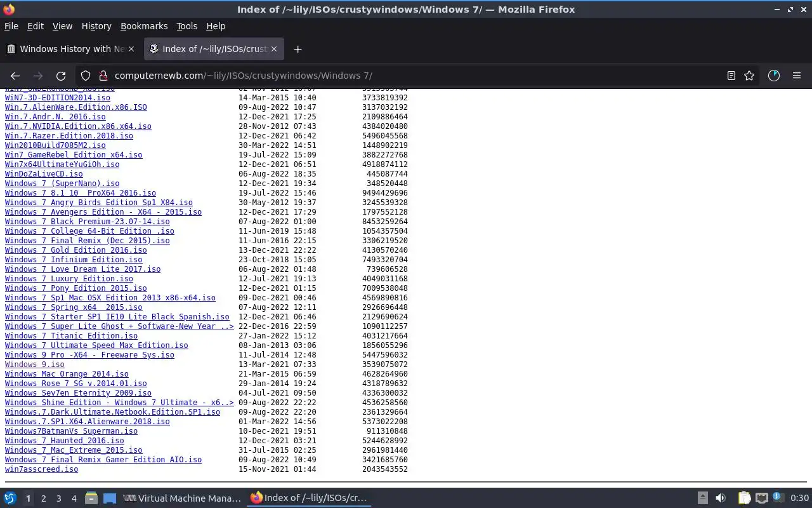Download Windows_7_Haunted_2016.iso
The image size is (812, 508).
coord(64,441)
